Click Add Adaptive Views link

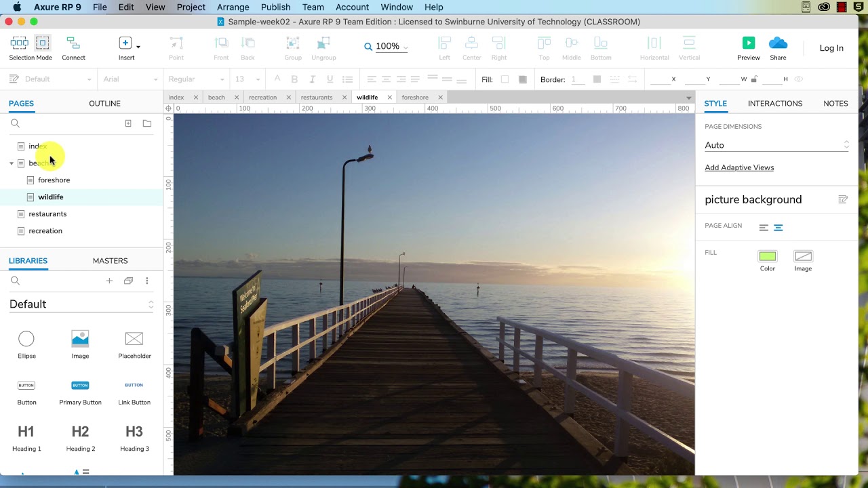pyautogui.click(x=739, y=167)
